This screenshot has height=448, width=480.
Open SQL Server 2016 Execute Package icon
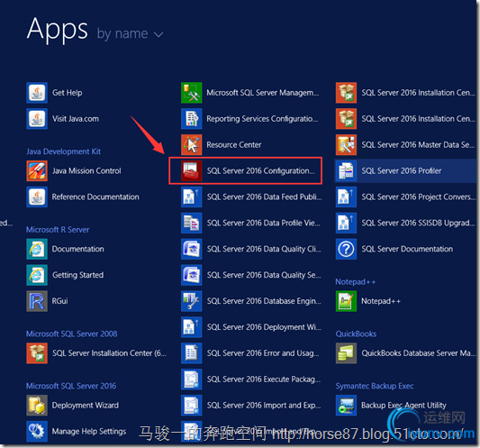point(191,379)
